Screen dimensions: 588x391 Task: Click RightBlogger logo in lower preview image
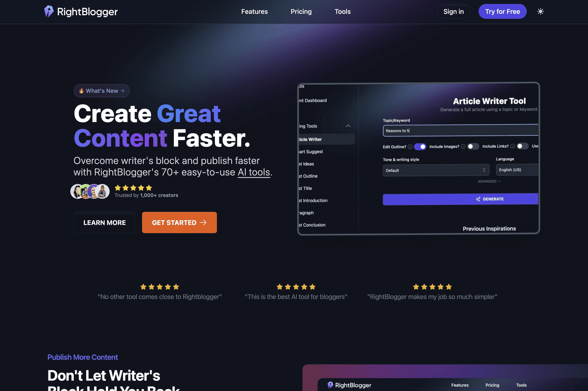[349, 385]
